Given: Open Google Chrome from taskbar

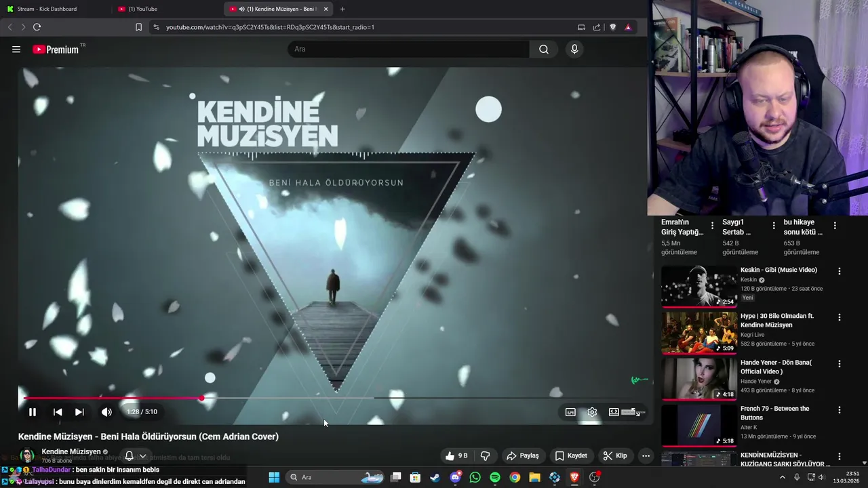Looking at the screenshot, I should [x=515, y=477].
